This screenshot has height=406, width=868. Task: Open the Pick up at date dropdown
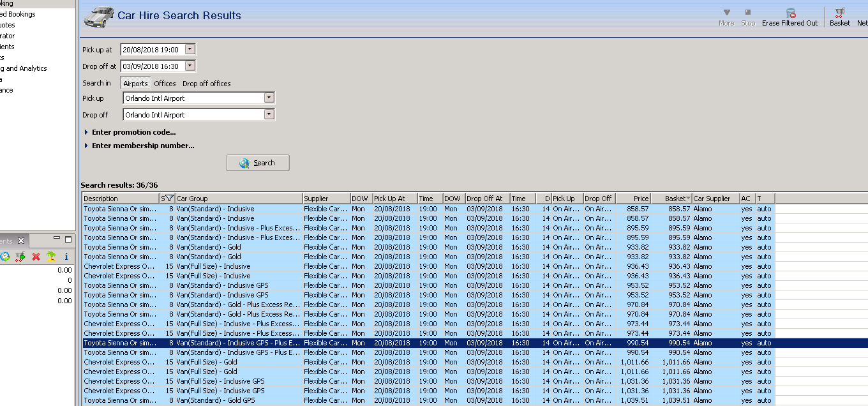[x=190, y=49]
